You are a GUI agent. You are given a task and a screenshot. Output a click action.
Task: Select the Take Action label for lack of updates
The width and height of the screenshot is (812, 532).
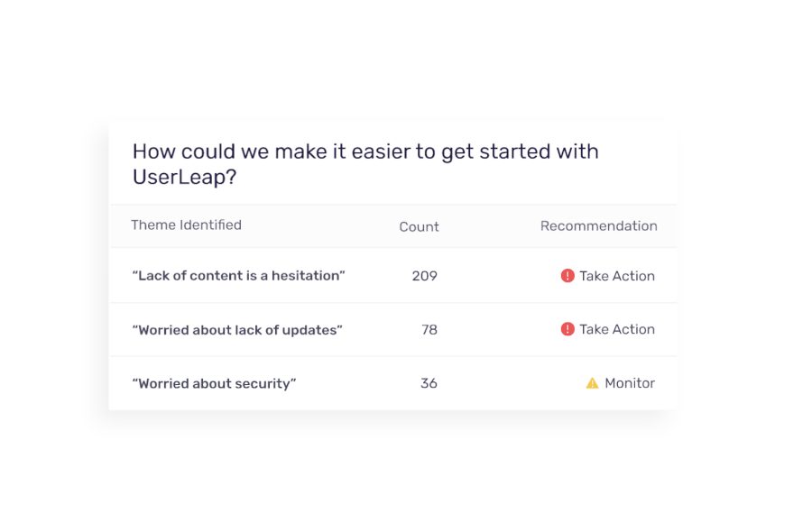point(617,329)
